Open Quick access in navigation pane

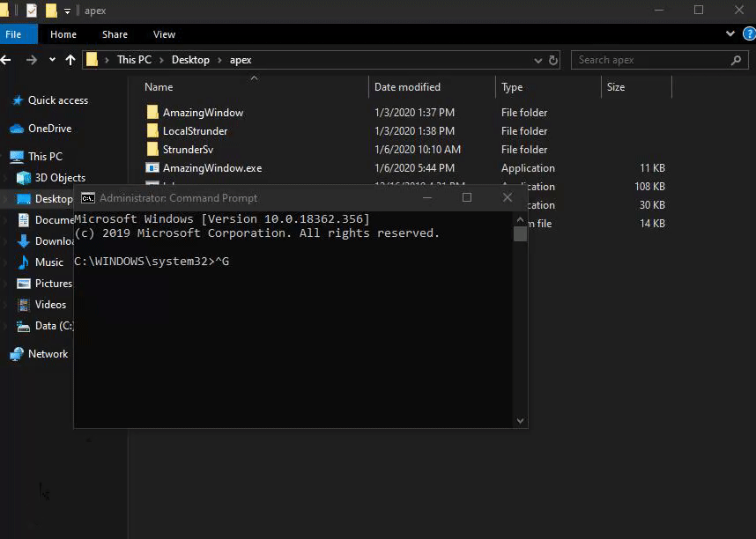click(x=58, y=100)
